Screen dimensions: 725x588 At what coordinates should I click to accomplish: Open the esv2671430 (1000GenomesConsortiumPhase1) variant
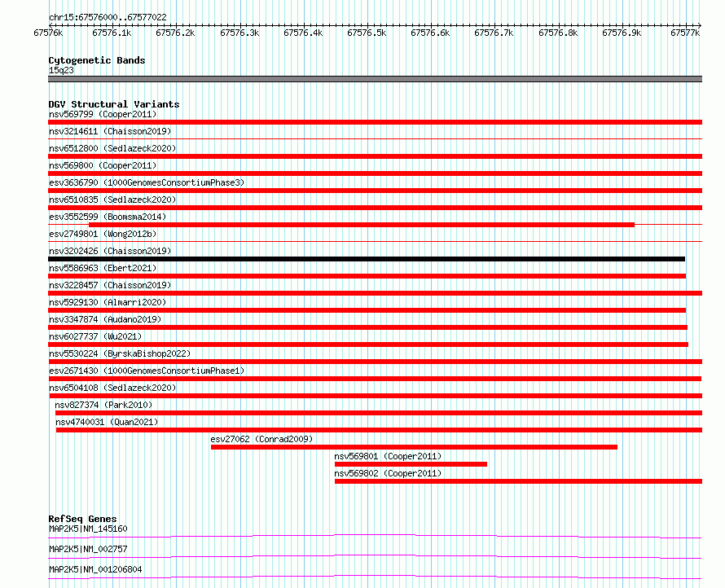147,371
